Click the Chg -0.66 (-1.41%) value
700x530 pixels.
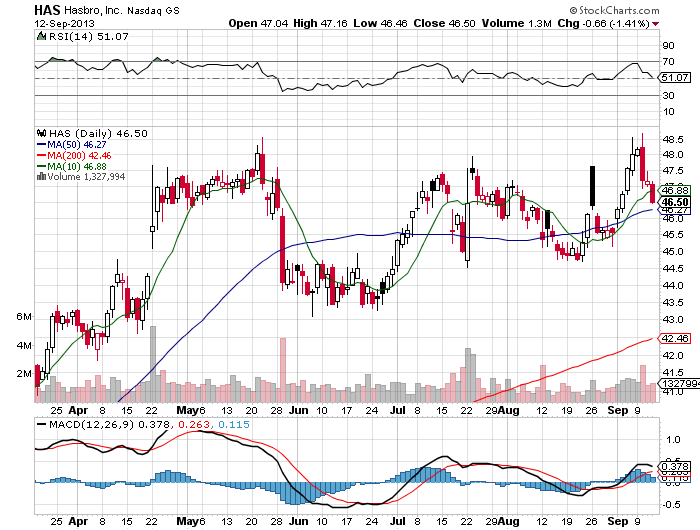[x=603, y=23]
